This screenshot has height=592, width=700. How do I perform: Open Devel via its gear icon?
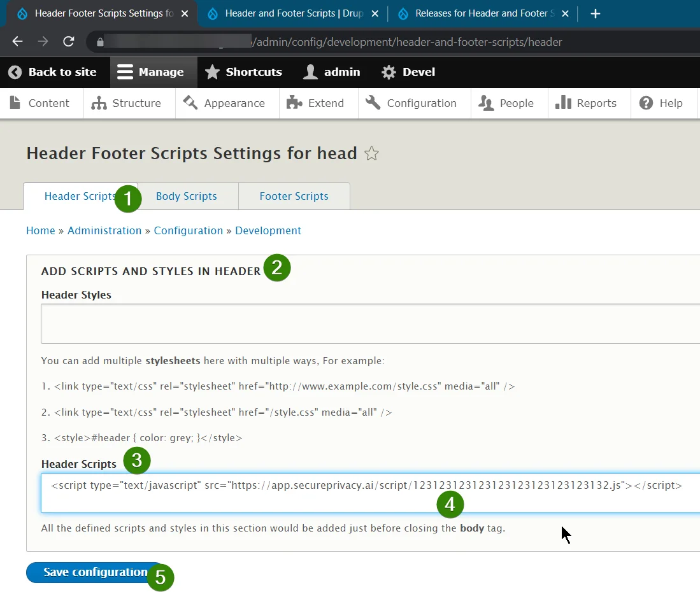(x=389, y=72)
